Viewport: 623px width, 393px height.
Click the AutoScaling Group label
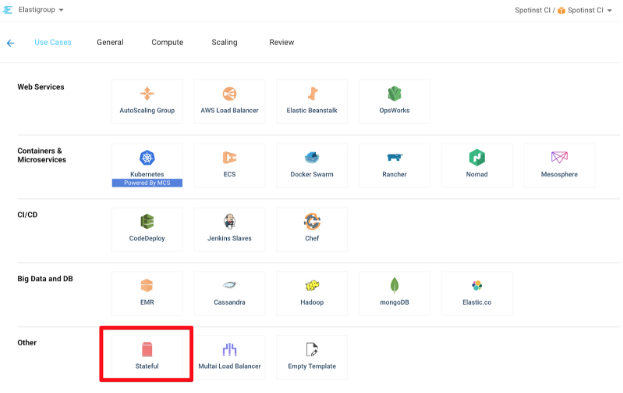(147, 110)
